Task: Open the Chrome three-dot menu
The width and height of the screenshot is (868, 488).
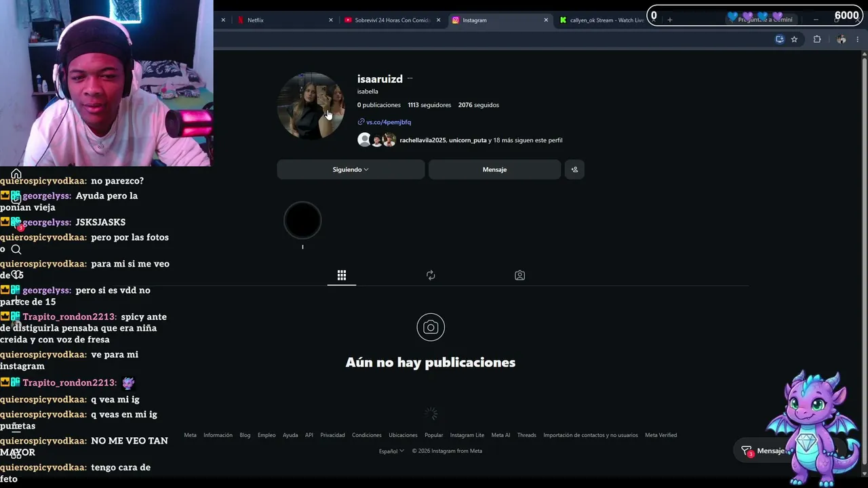Action: tap(858, 39)
